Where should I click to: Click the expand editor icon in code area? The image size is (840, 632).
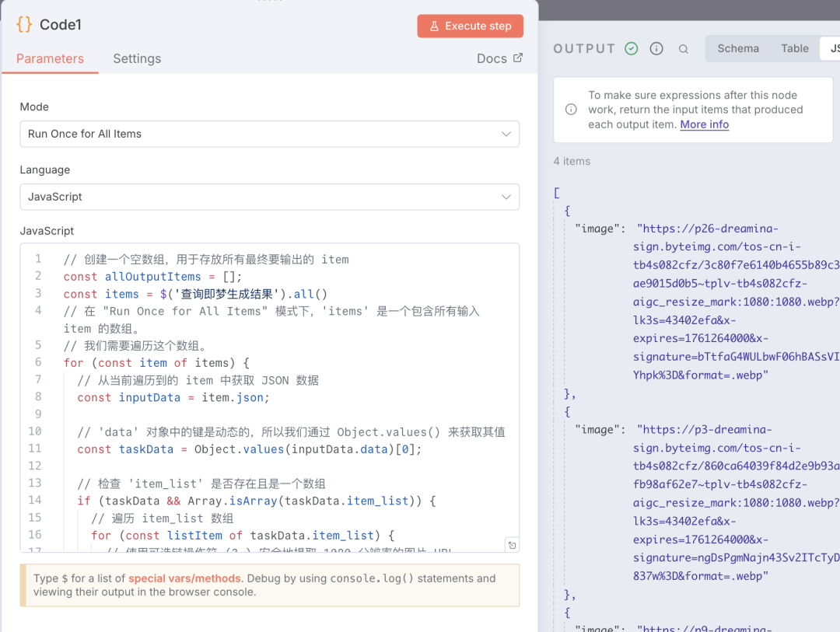(512, 545)
